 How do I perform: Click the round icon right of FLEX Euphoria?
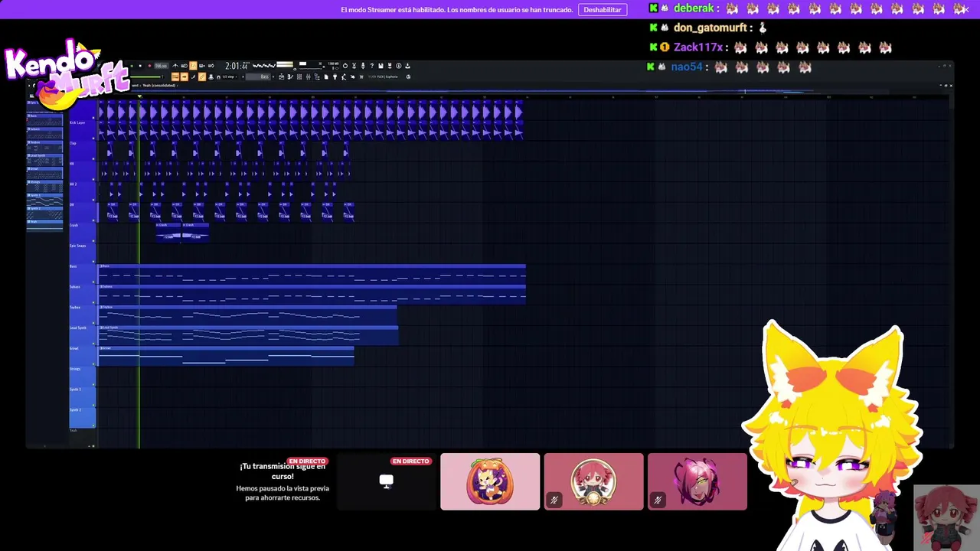click(x=408, y=77)
